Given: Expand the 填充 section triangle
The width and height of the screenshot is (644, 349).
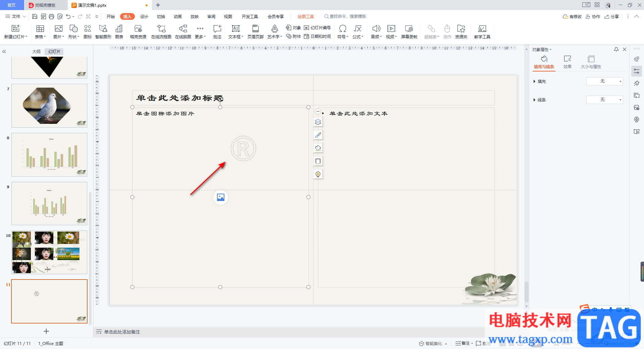Looking at the screenshot, I should (x=534, y=81).
